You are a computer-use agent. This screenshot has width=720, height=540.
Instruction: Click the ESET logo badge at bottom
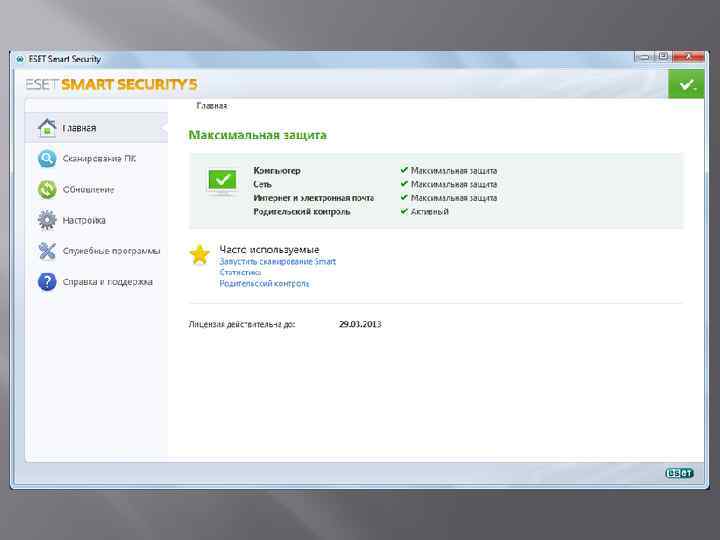pyautogui.click(x=679, y=472)
